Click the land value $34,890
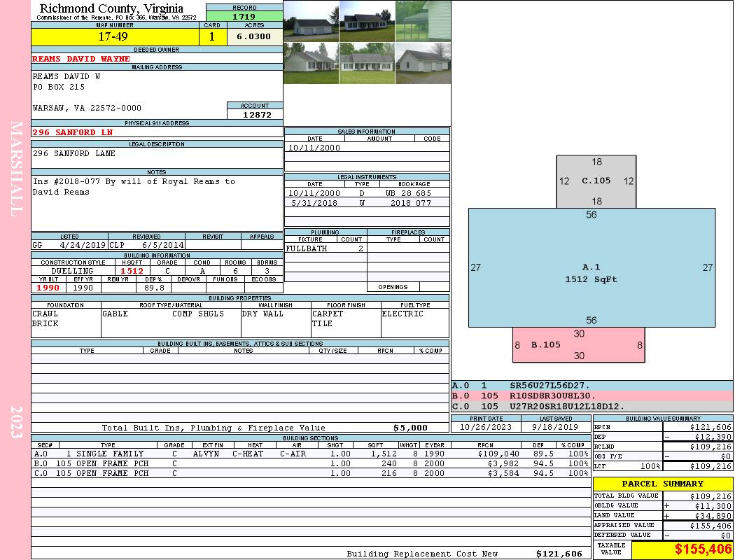 click(x=713, y=516)
